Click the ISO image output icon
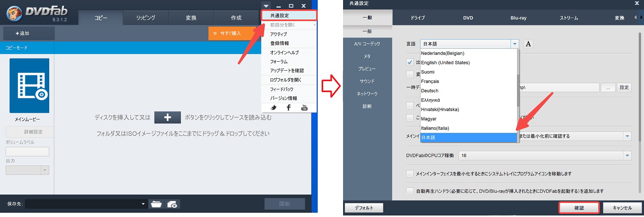Image resolution: width=644 pixels, height=217 pixels. (x=172, y=204)
